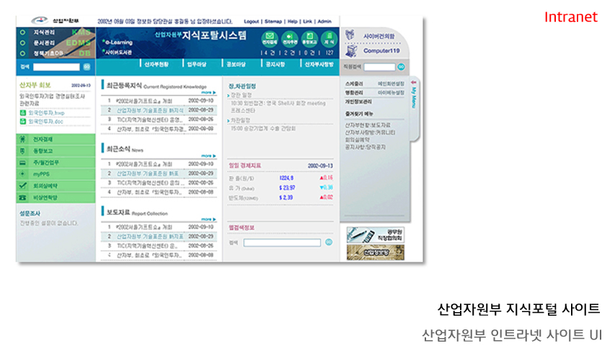Image resolution: width=615 pixels, height=364 pixels.
Task: Open the pen and calculator banner thumbnail
Action: pyautogui.click(x=376, y=235)
